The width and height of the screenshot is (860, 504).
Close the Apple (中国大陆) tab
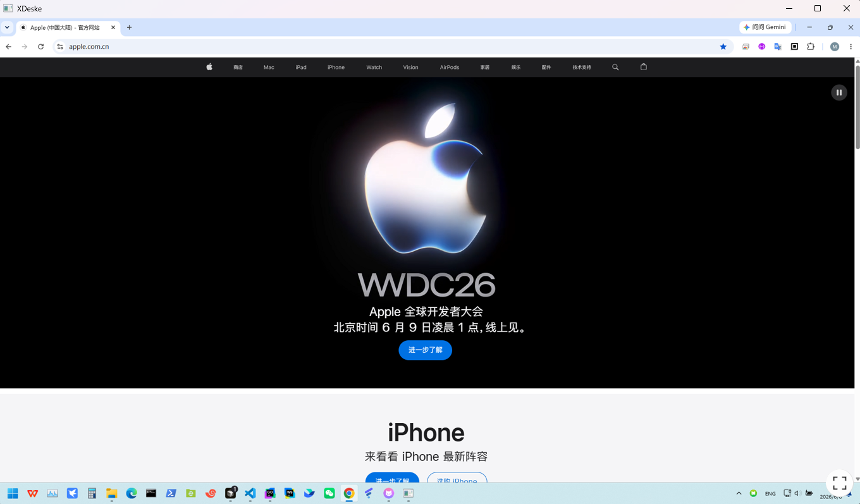click(113, 27)
